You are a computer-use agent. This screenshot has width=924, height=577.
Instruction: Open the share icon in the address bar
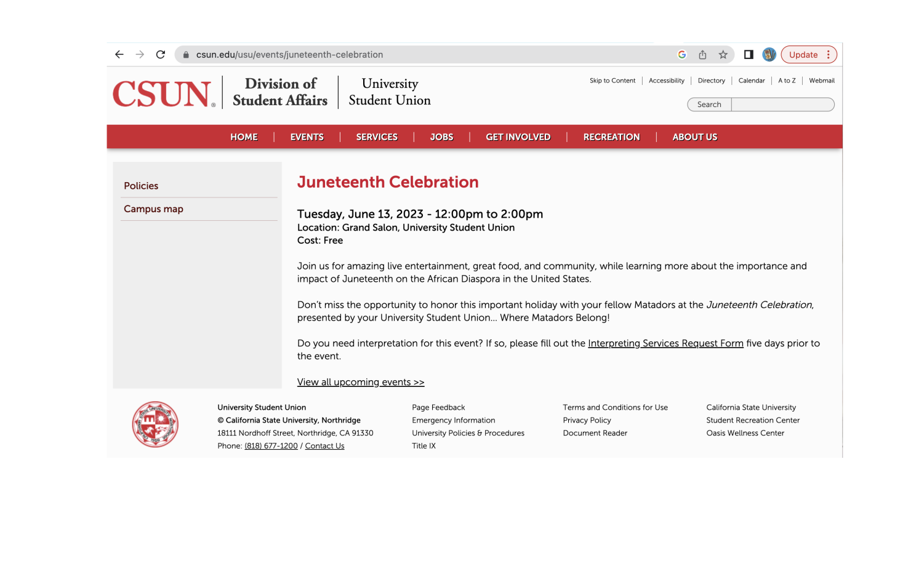[702, 54]
